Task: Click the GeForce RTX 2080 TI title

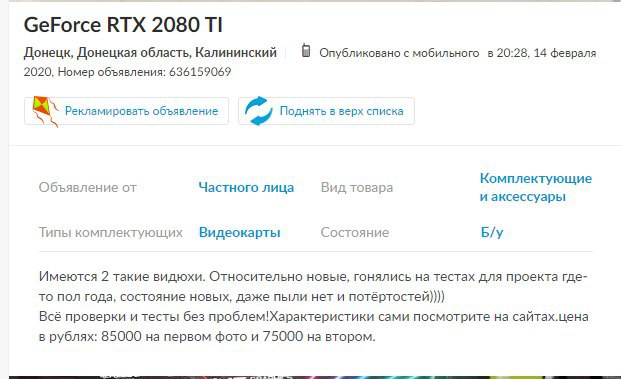Action: (123, 25)
